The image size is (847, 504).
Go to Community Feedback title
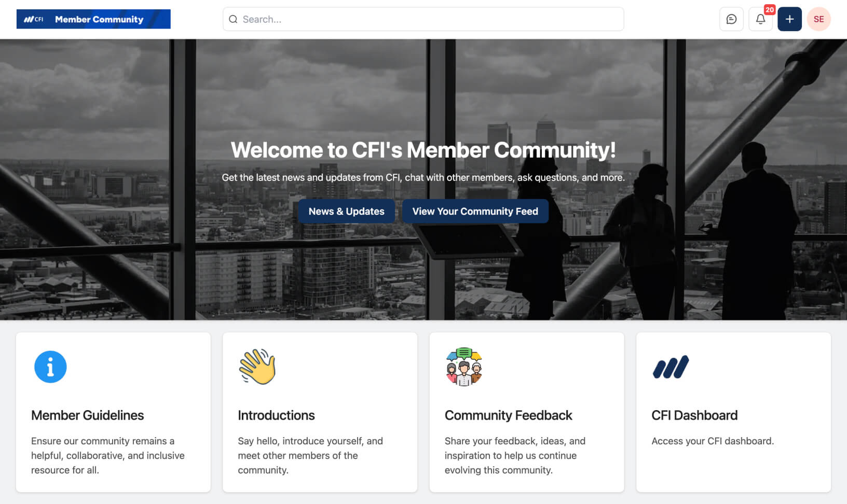pos(508,415)
